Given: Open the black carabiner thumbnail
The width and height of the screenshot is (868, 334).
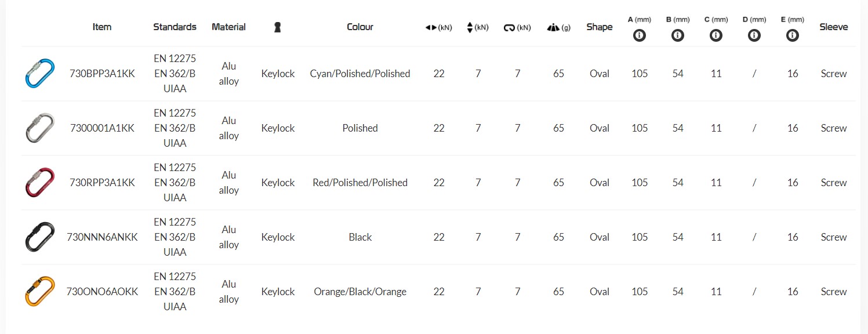Looking at the screenshot, I should [x=40, y=237].
